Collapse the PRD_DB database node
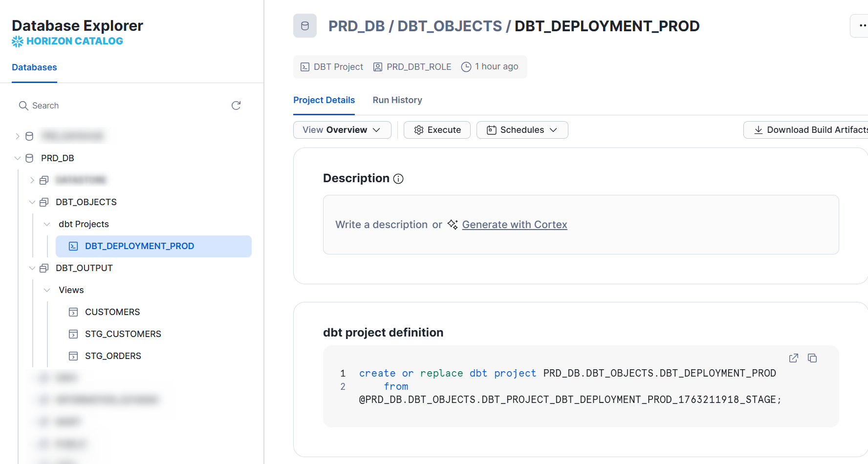The image size is (868, 464). (x=18, y=158)
